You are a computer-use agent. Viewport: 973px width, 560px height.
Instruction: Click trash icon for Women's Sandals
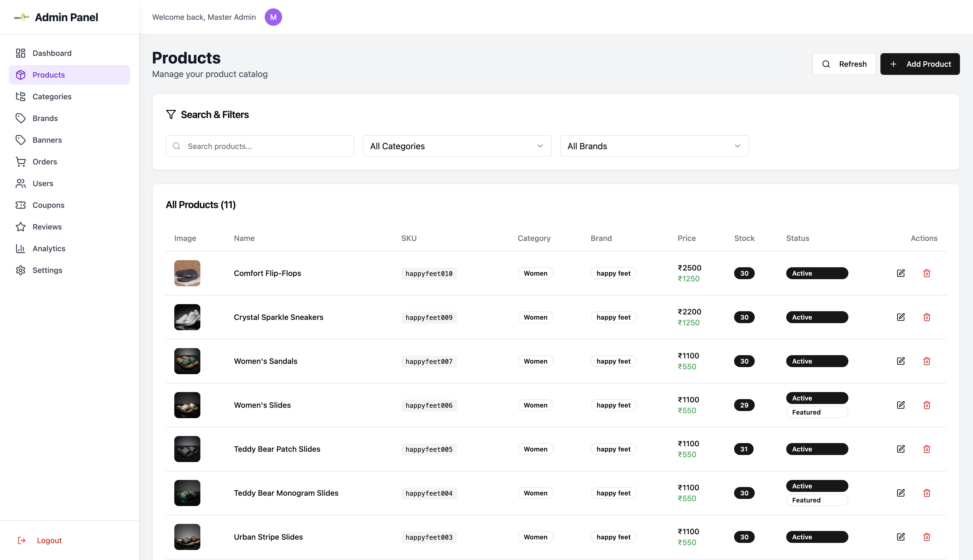(927, 361)
